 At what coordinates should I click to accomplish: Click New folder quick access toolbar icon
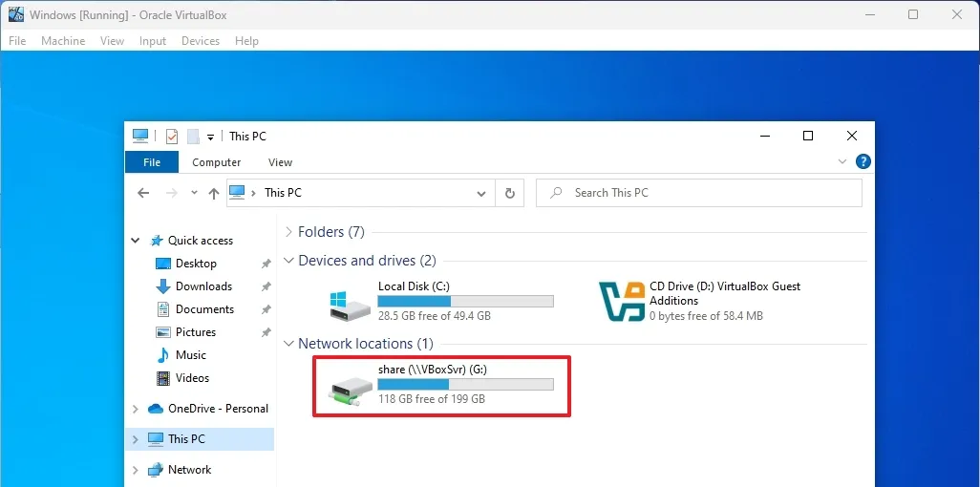[193, 136]
